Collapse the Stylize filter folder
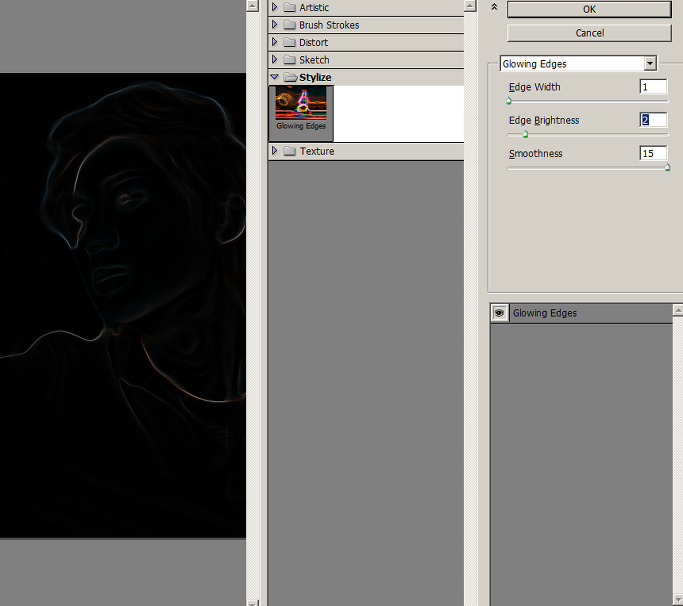This screenshot has width=683, height=606. (274, 77)
